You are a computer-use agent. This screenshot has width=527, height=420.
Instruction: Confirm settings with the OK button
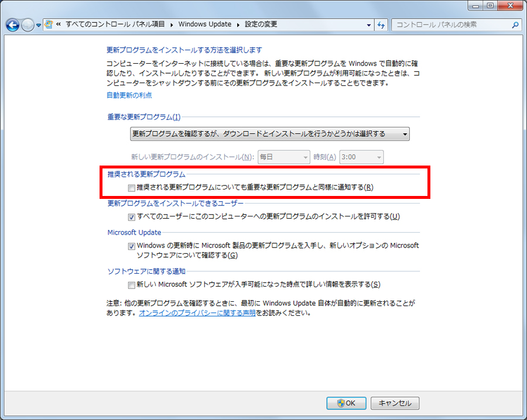[346, 403]
